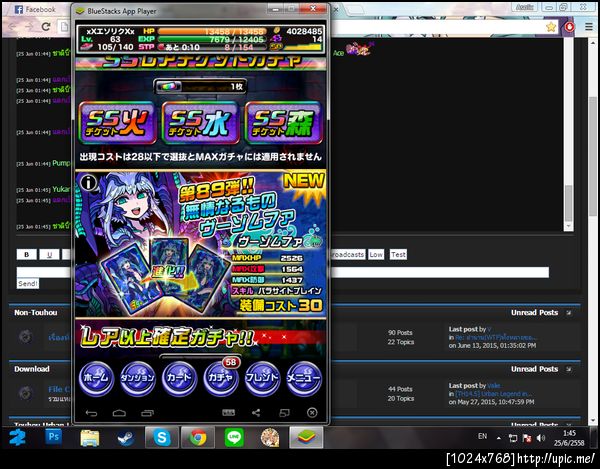Toggle the BlueStacks keyboard icon

(x=228, y=412)
